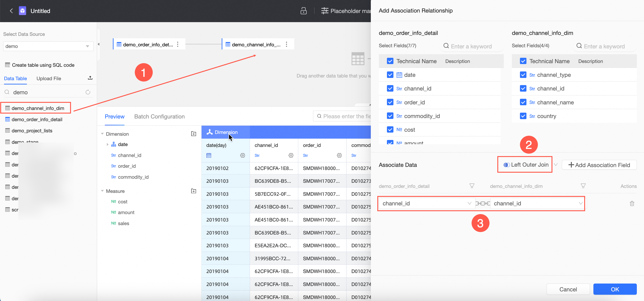Click the Untitled dataset cube icon
This screenshot has width=644, height=301.
tap(22, 11)
